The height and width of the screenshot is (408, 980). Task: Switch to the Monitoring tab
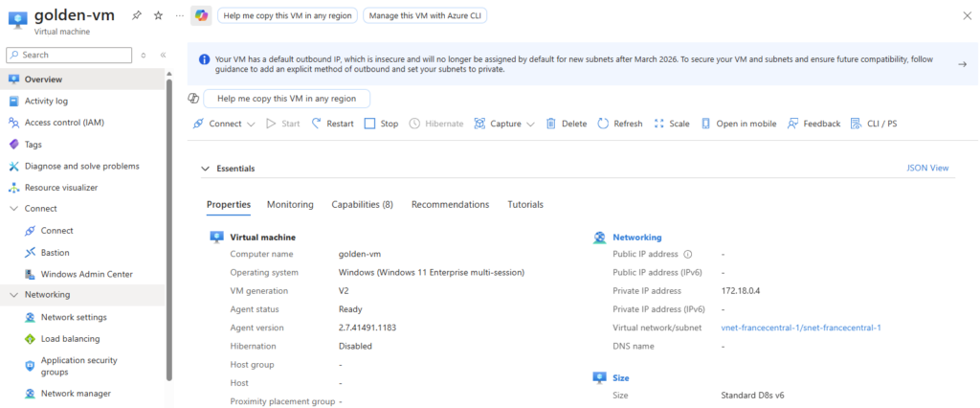click(290, 204)
